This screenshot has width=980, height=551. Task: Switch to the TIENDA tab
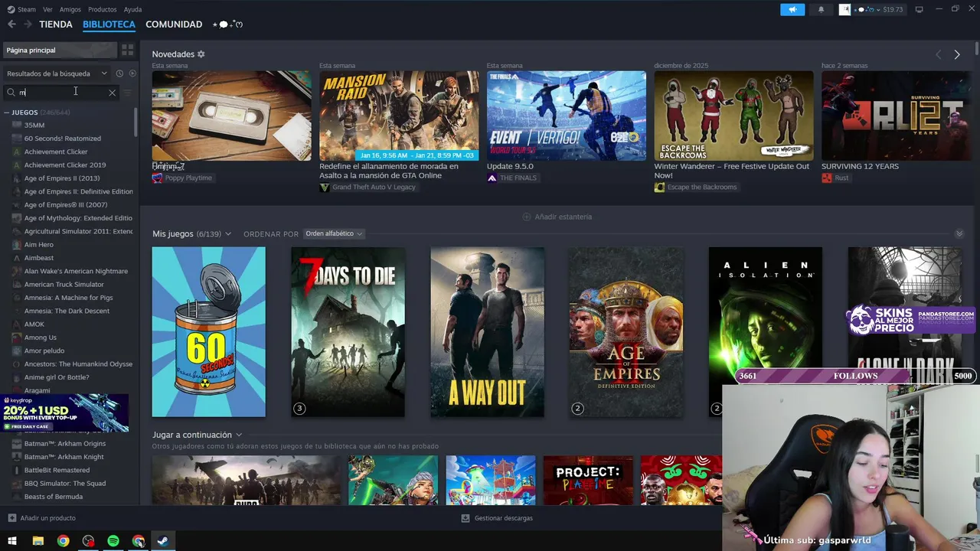56,24
